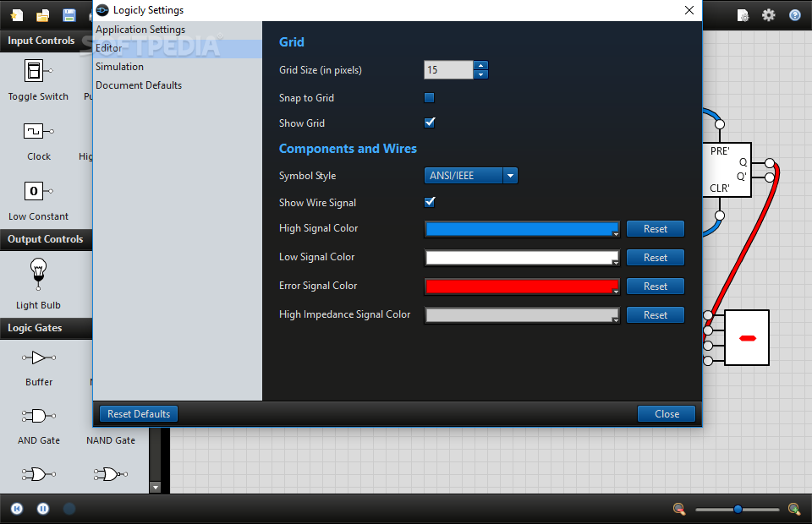Open the High Impedance Signal Color gray swatch
The image size is (812, 524).
pos(522,315)
